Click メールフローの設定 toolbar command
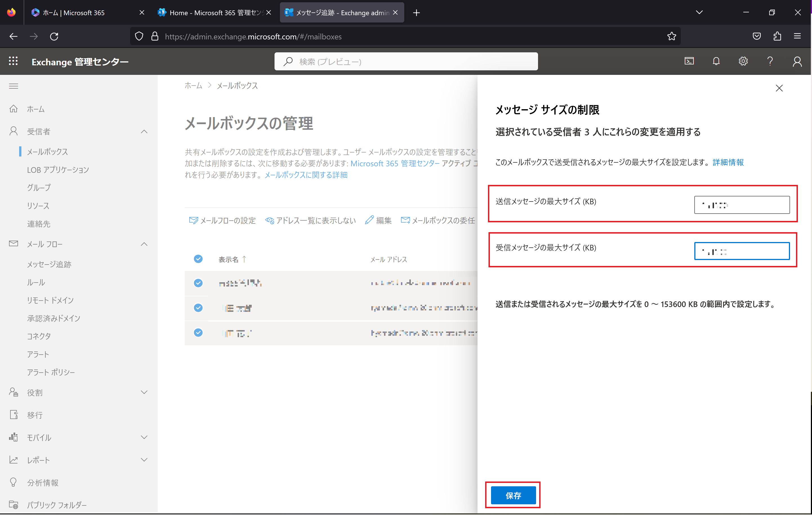 point(222,220)
